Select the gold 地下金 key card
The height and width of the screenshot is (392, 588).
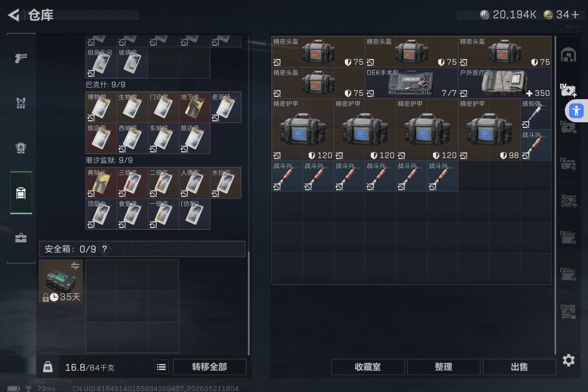pos(195,107)
